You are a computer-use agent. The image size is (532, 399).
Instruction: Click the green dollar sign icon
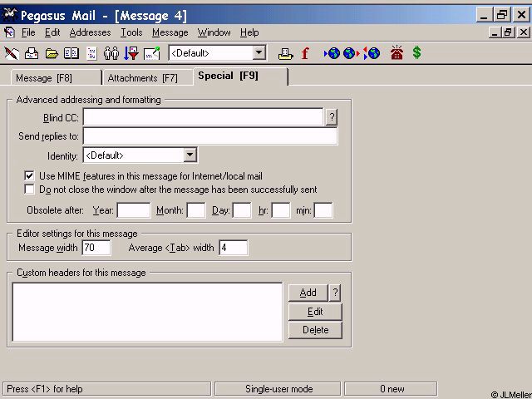pyautogui.click(x=416, y=53)
